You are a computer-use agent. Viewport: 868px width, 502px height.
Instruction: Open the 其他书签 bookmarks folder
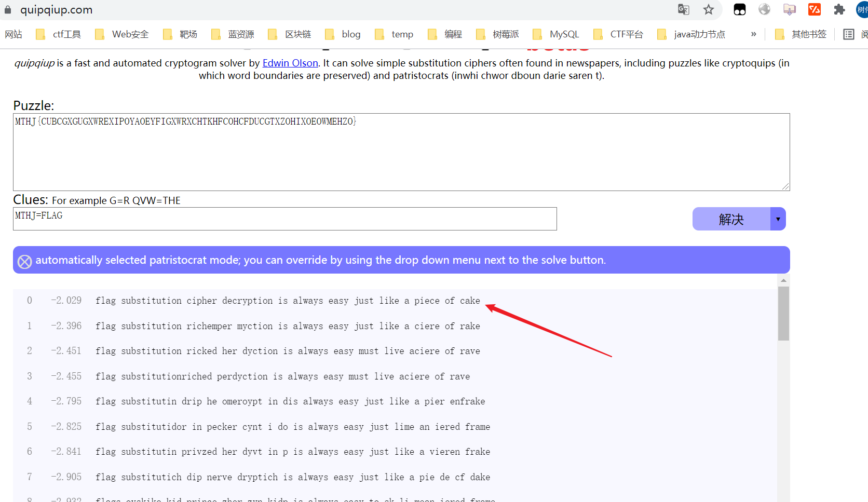[801, 34]
